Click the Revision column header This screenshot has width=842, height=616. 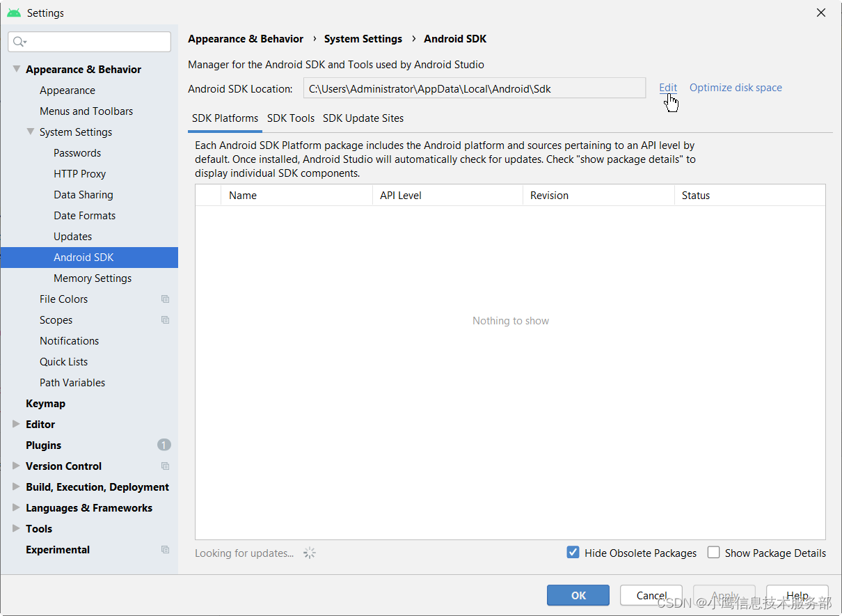pyautogui.click(x=598, y=196)
